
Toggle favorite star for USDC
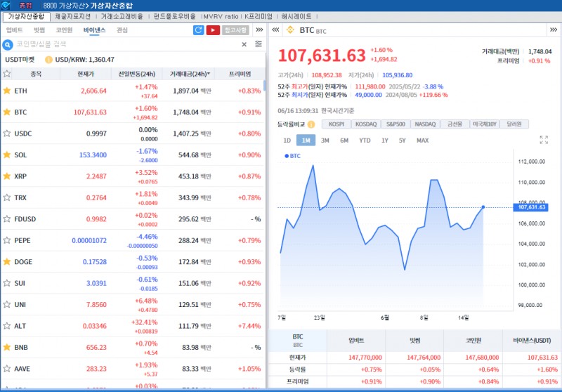[x=7, y=133]
